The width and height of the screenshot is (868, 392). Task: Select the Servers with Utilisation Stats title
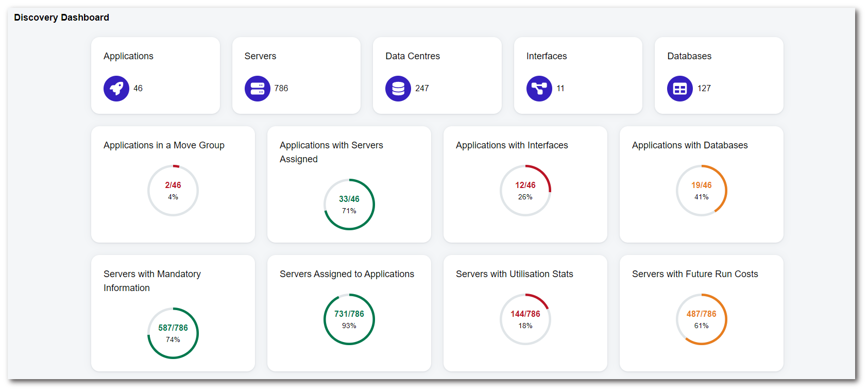[x=514, y=274]
